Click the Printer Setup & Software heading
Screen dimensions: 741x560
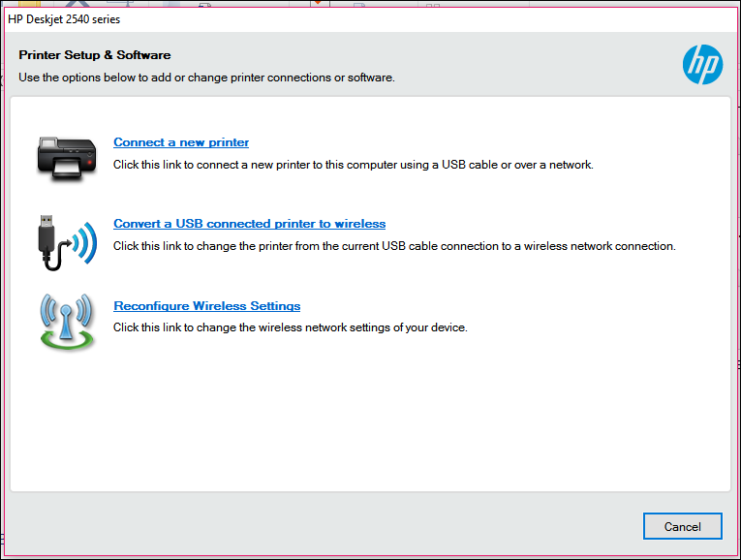[x=95, y=55]
